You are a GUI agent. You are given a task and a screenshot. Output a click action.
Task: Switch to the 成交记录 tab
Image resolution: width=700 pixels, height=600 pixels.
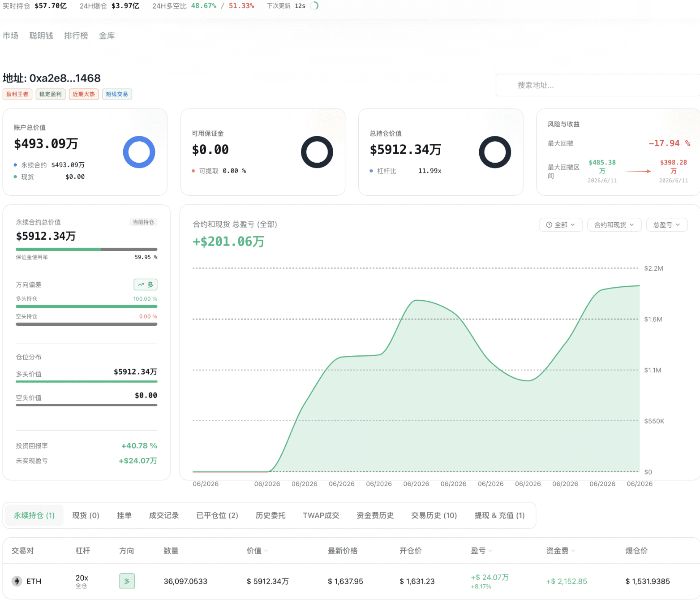(x=164, y=515)
